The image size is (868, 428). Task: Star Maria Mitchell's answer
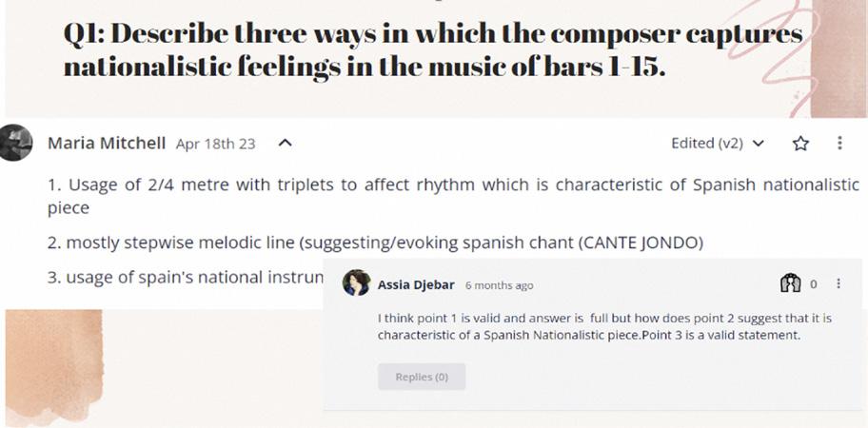click(800, 144)
